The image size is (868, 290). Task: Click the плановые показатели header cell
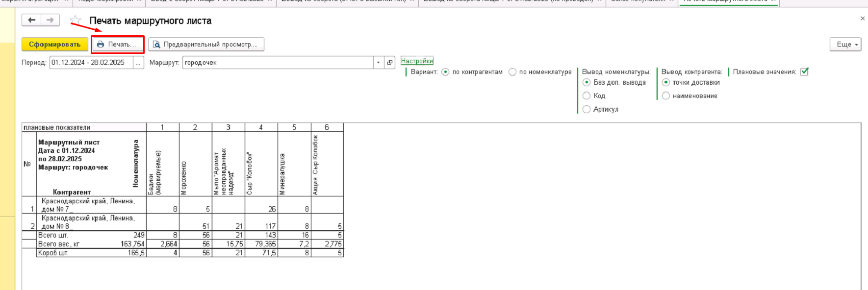84,127
